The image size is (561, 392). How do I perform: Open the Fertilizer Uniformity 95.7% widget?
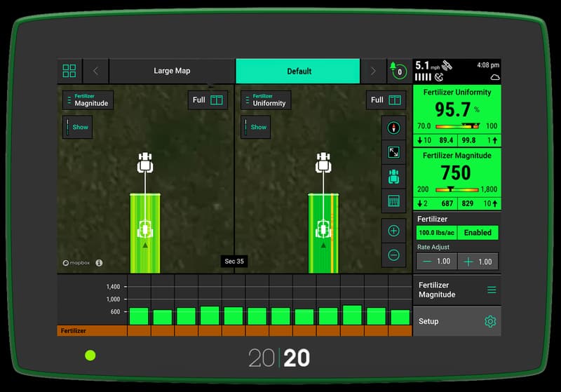(457, 115)
